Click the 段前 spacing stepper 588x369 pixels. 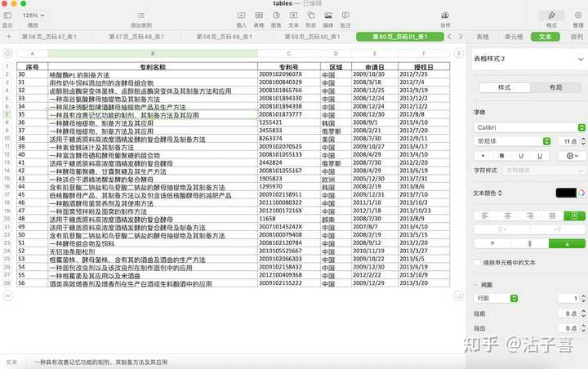(x=583, y=313)
